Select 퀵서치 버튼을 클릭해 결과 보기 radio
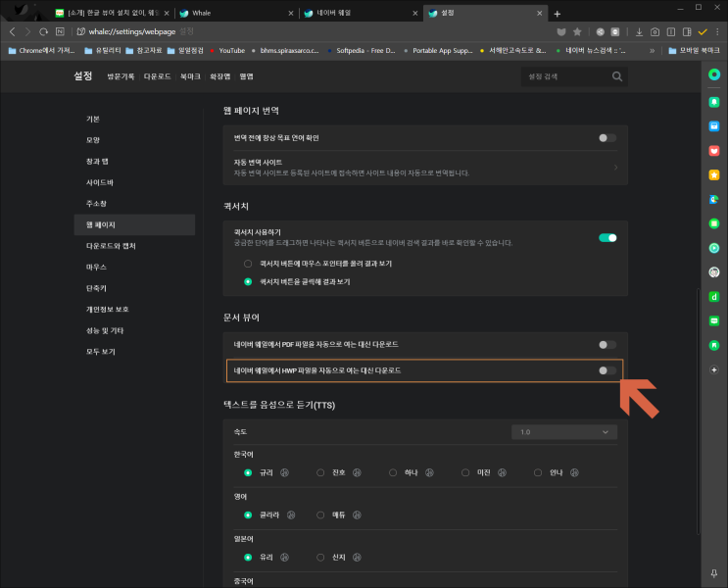728x588 pixels. click(248, 282)
